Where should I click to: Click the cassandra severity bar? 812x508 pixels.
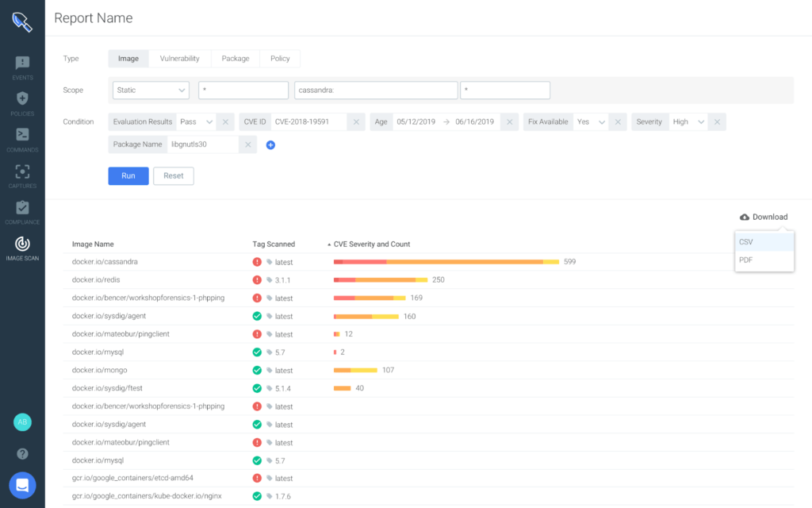coord(446,262)
